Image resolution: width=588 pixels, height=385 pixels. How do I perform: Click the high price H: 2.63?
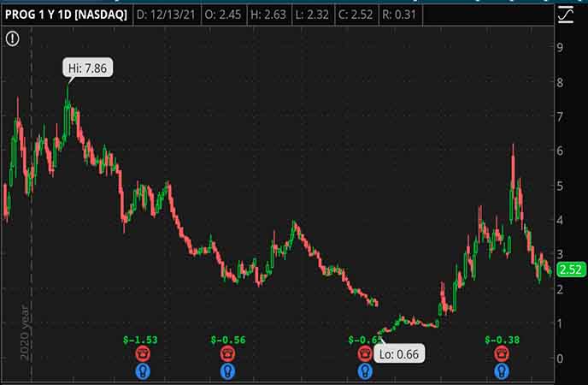[268, 15]
